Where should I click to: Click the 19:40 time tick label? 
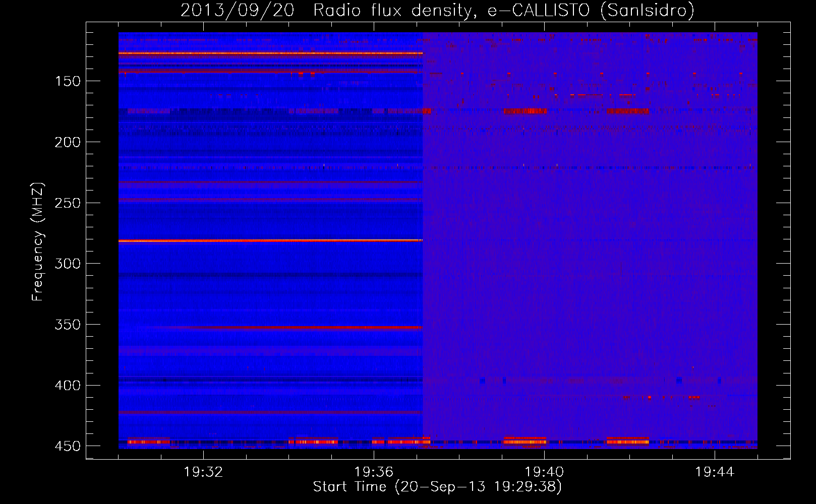(544, 472)
